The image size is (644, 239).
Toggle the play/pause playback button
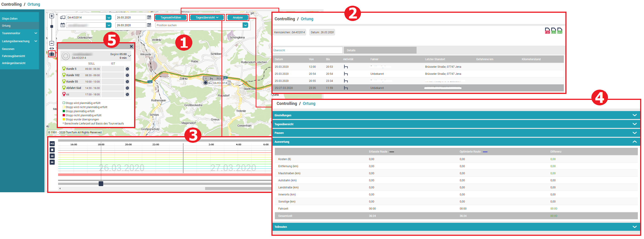(x=52, y=144)
